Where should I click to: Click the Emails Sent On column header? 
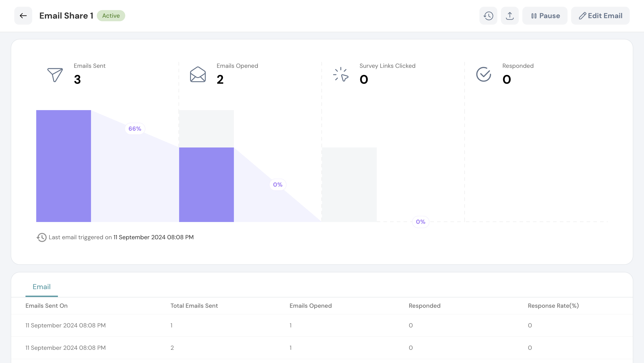click(x=47, y=306)
